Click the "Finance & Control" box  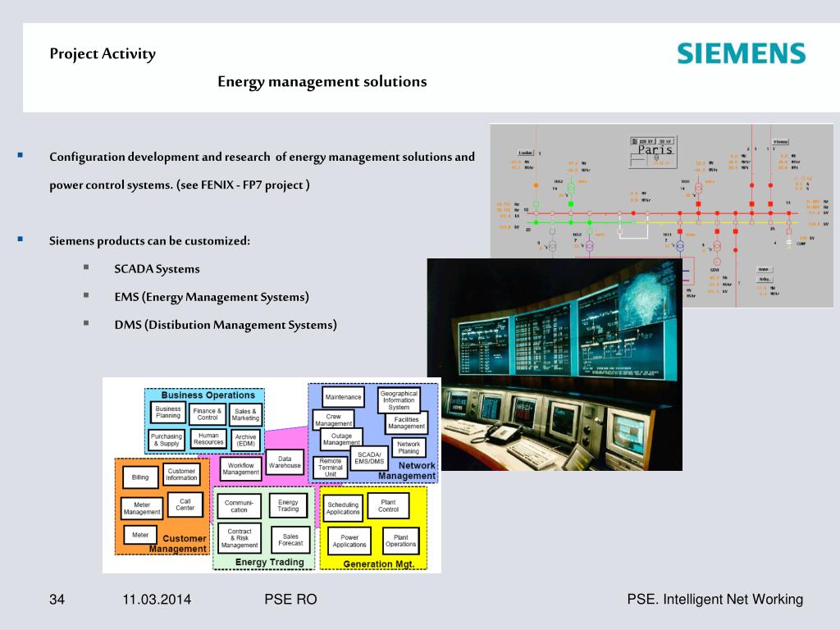coord(208,414)
